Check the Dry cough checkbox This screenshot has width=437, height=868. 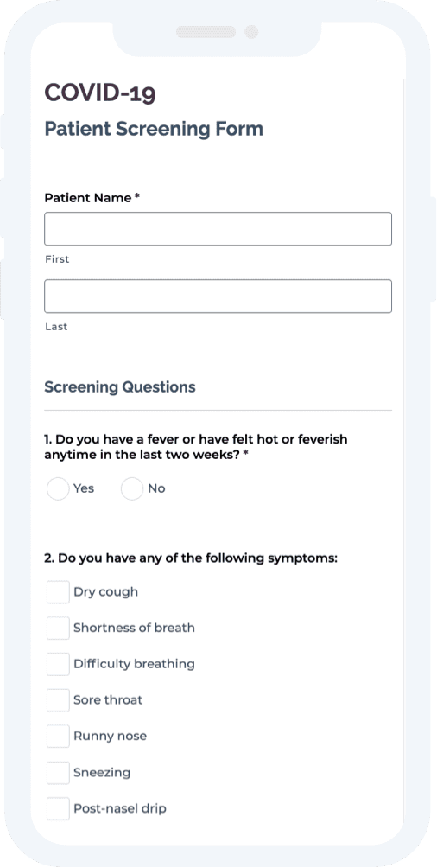(58, 591)
